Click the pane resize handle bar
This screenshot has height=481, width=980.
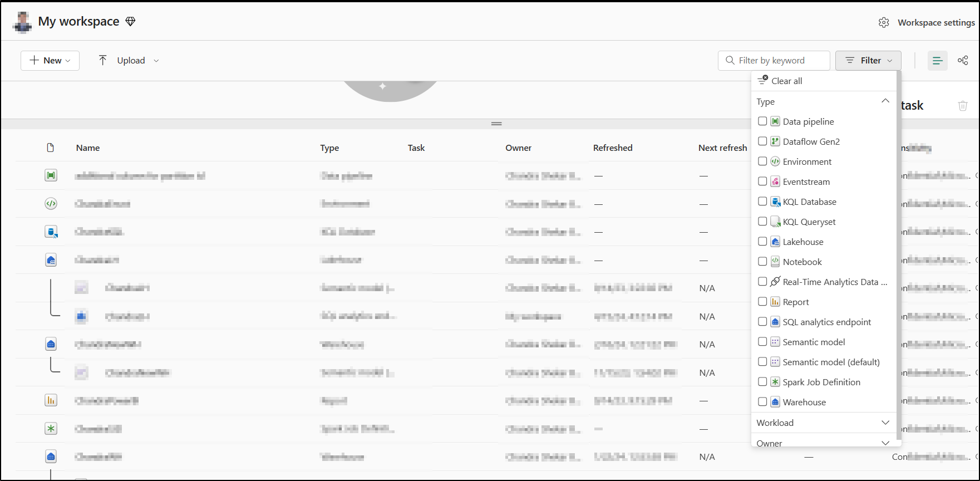tap(496, 124)
